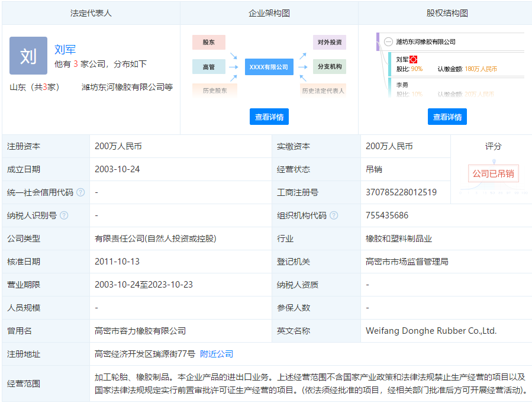This screenshot has height=406, width=532.
Task: Click 公司类型 value 有限责任公司(自然人投资或控股)
Action: click(156, 239)
